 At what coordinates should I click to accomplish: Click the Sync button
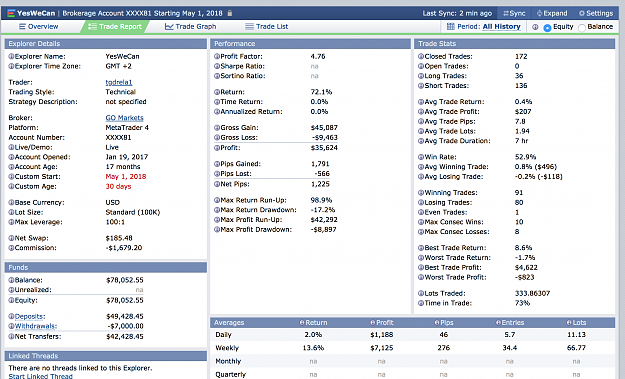pyautogui.click(x=514, y=13)
